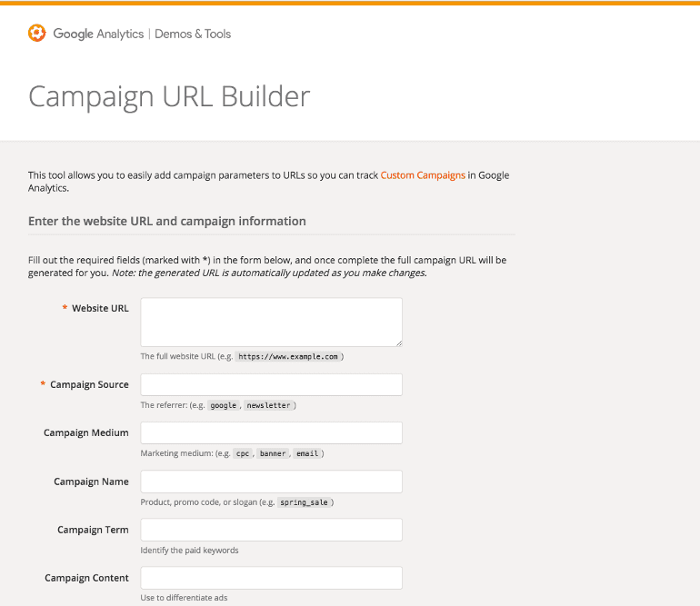Click the 'google' example code chip
The image size is (700, 606).
coord(224,405)
